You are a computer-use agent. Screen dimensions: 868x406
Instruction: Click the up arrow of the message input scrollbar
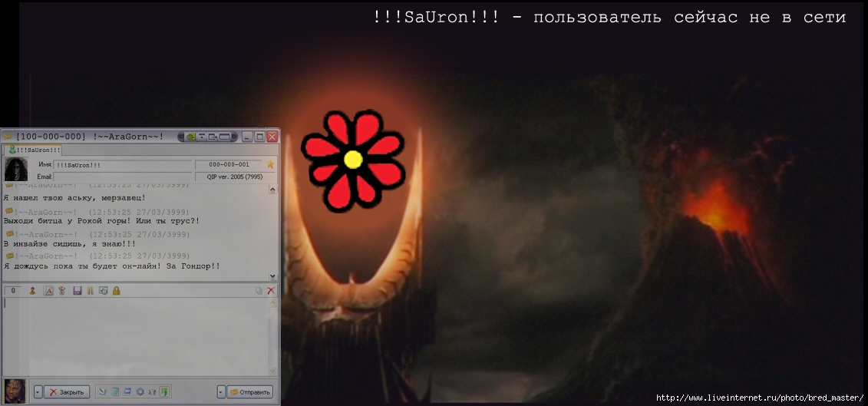(x=273, y=303)
